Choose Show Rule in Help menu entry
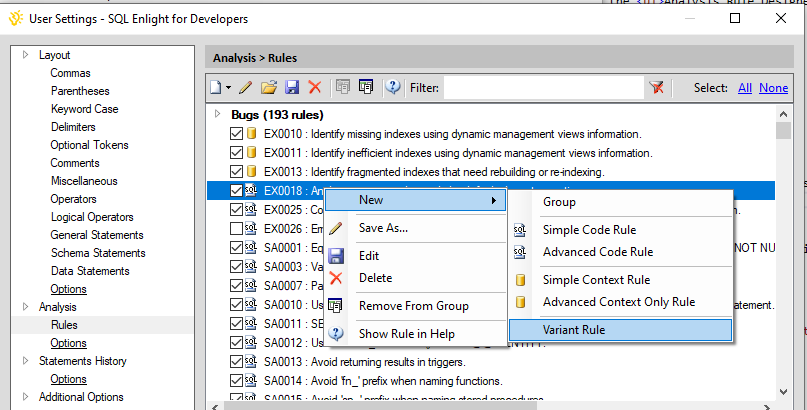The width and height of the screenshot is (807, 410). (x=416, y=334)
